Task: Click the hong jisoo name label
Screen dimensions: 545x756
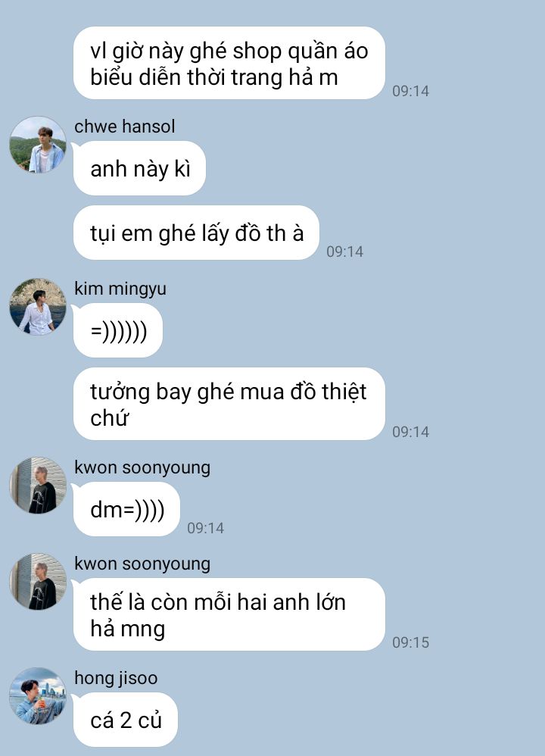Action: (x=116, y=678)
